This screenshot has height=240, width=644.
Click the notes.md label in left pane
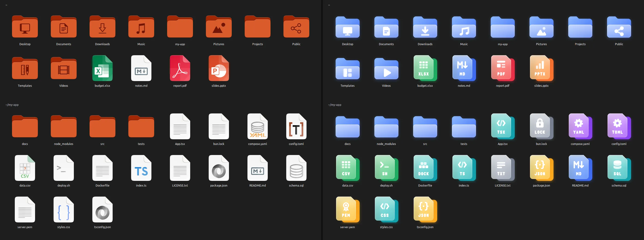tap(141, 86)
